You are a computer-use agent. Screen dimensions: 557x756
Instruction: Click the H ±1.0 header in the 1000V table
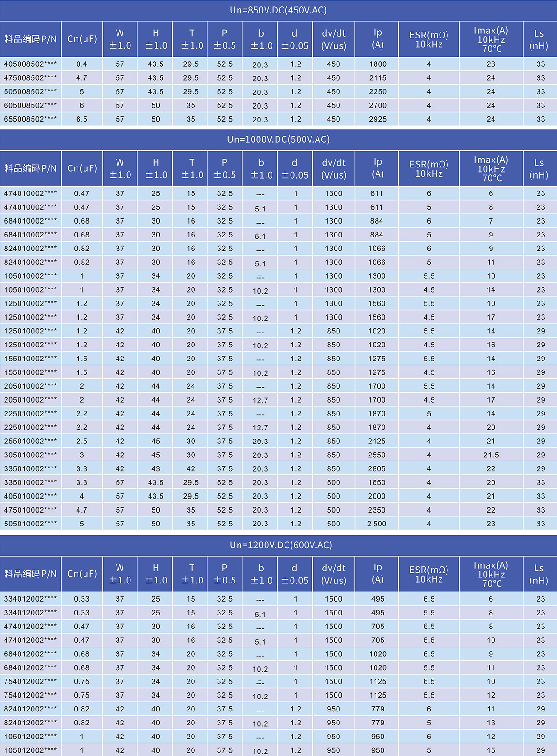pos(156,168)
